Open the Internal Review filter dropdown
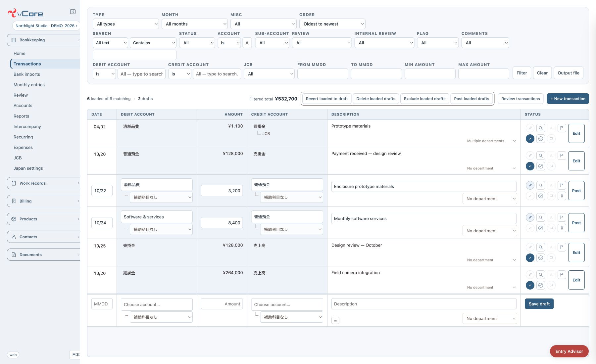Viewport: 596px width, 364px height. 384,43
